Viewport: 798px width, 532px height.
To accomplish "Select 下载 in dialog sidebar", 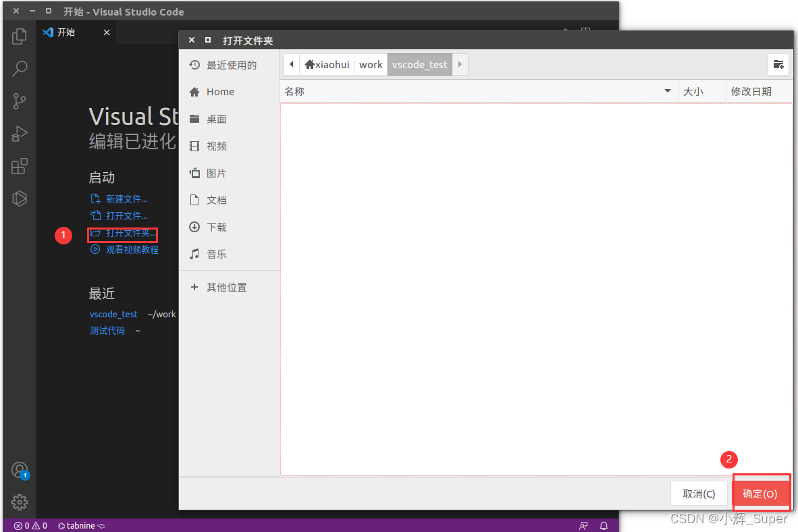I will (x=229, y=227).
